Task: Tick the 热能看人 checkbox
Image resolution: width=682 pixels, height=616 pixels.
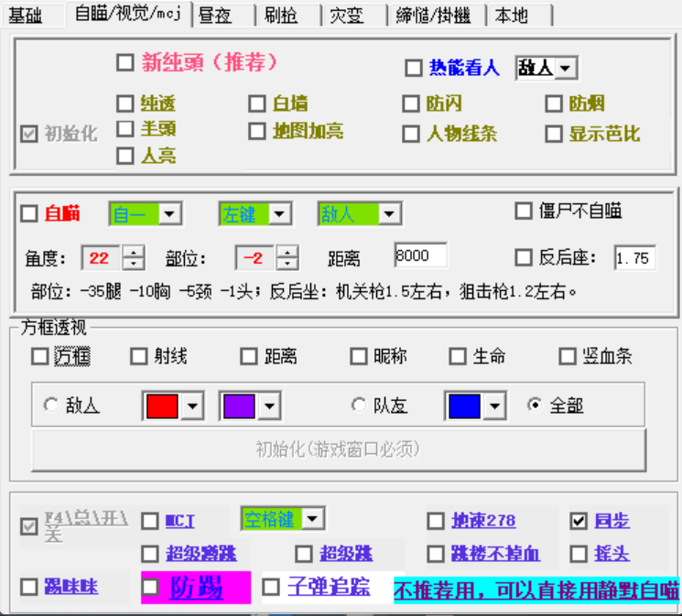Action: click(414, 68)
